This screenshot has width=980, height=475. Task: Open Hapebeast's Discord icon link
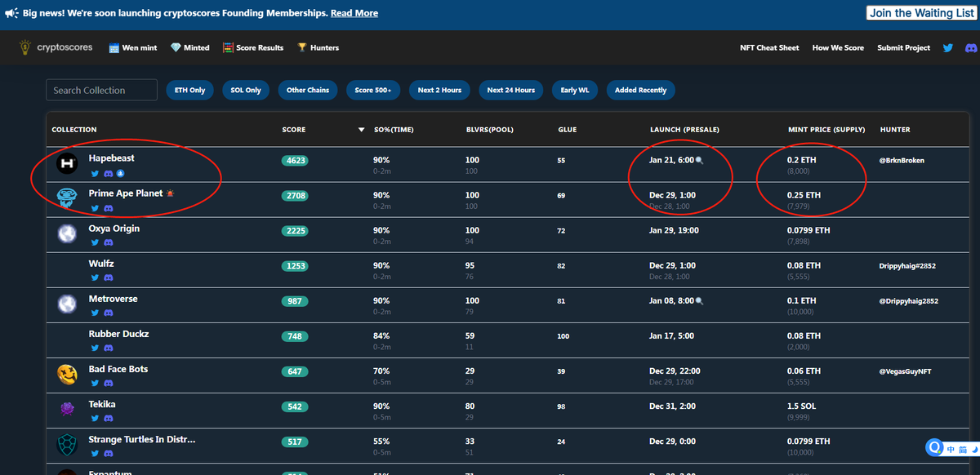109,174
